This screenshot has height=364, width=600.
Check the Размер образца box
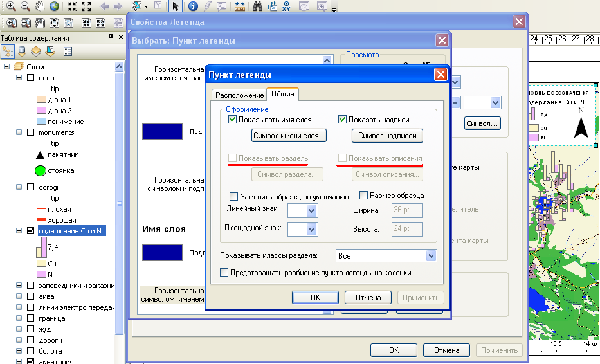pyautogui.click(x=363, y=196)
